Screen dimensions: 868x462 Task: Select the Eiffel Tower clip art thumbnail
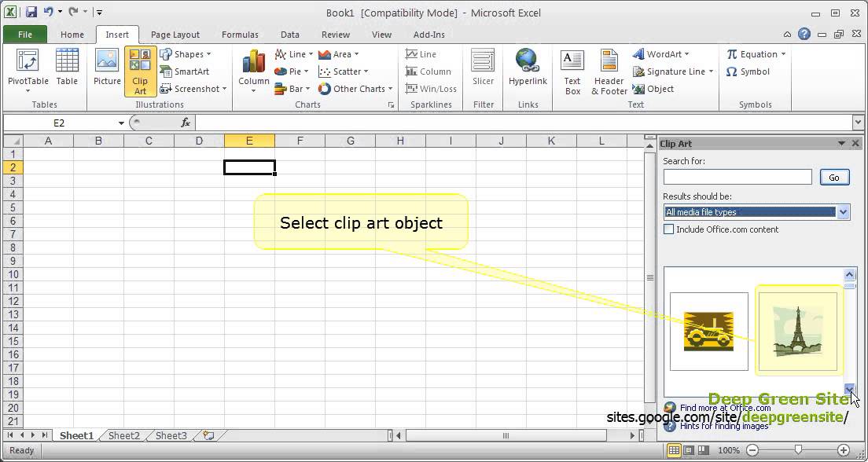pos(799,332)
